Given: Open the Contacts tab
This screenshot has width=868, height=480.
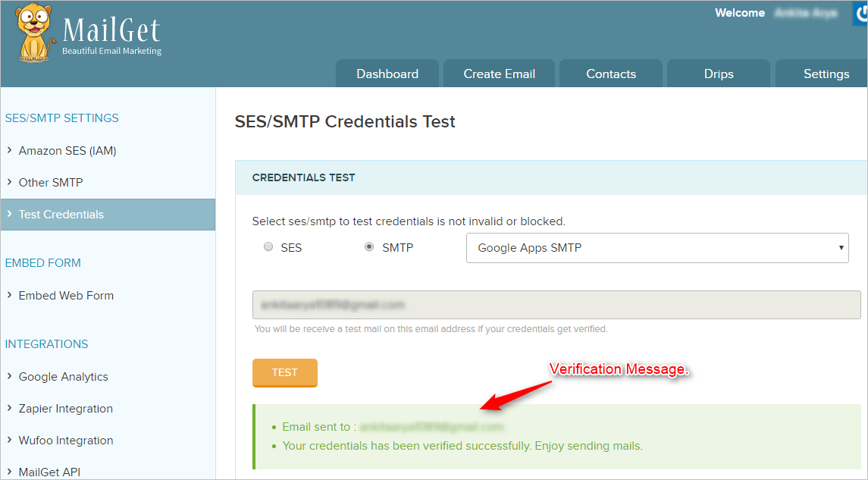Looking at the screenshot, I should 610,74.
